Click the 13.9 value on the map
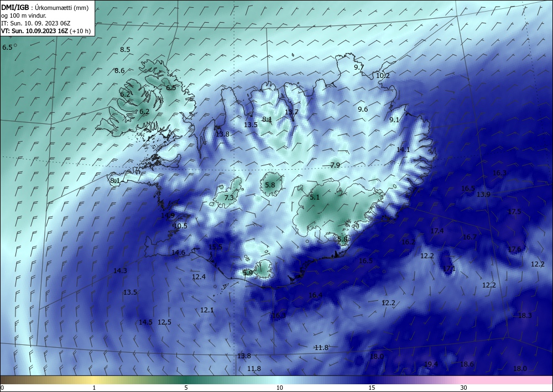The height and width of the screenshot is (392, 553). pyautogui.click(x=483, y=195)
